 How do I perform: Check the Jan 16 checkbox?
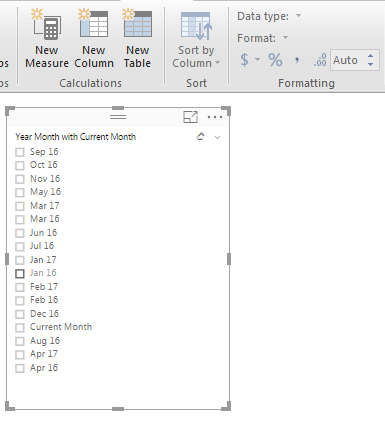point(20,273)
